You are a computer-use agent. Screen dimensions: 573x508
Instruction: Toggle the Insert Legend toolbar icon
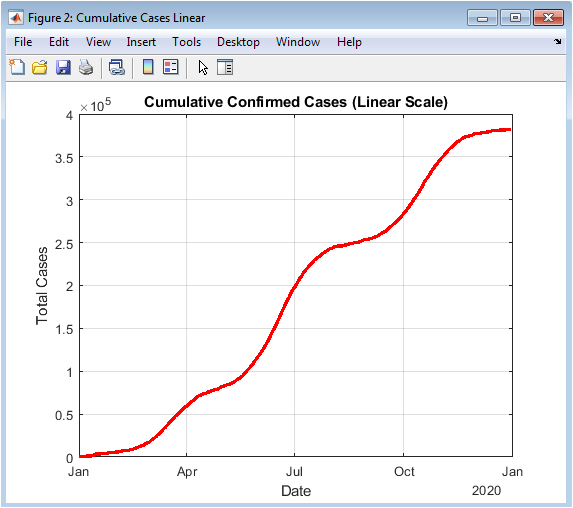pyautogui.click(x=171, y=67)
